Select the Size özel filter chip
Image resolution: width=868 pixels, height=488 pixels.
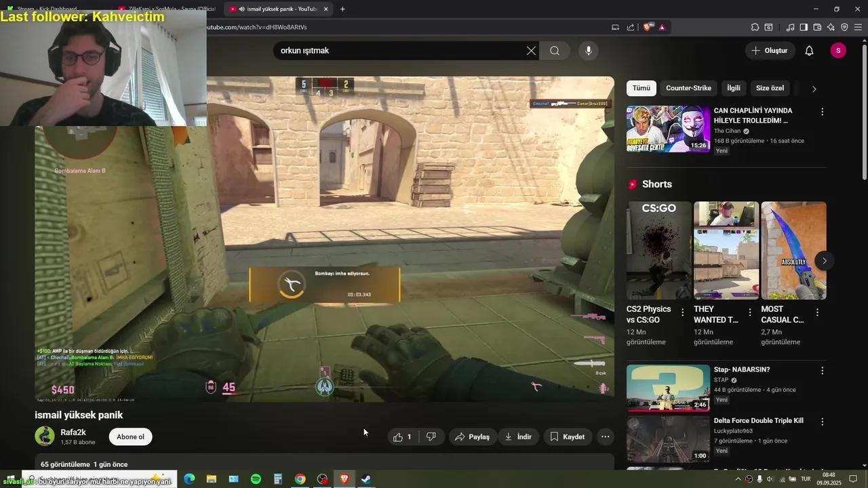[770, 88]
